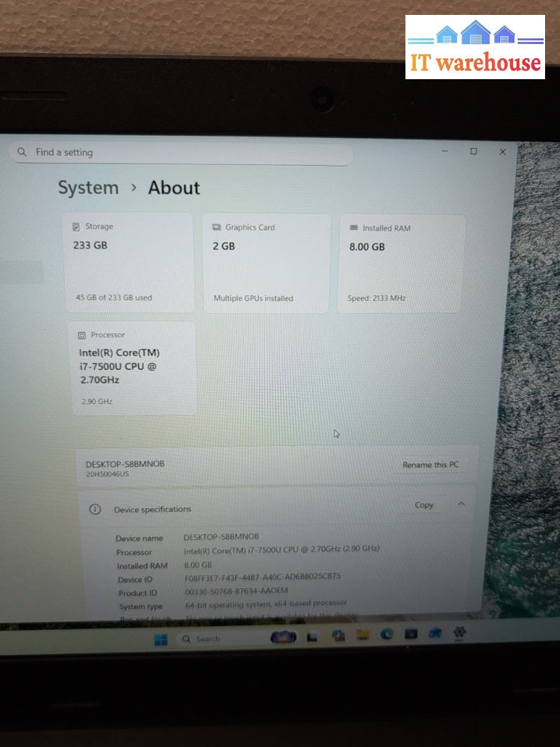This screenshot has width=560, height=747.
Task: Click the magnifier icon in Find a setting
Action: tap(22, 152)
